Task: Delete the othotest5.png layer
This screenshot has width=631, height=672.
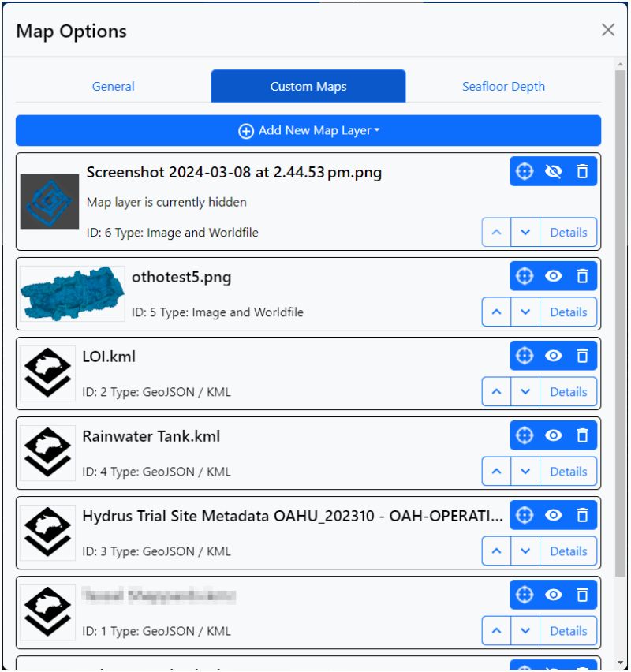Action: point(583,277)
